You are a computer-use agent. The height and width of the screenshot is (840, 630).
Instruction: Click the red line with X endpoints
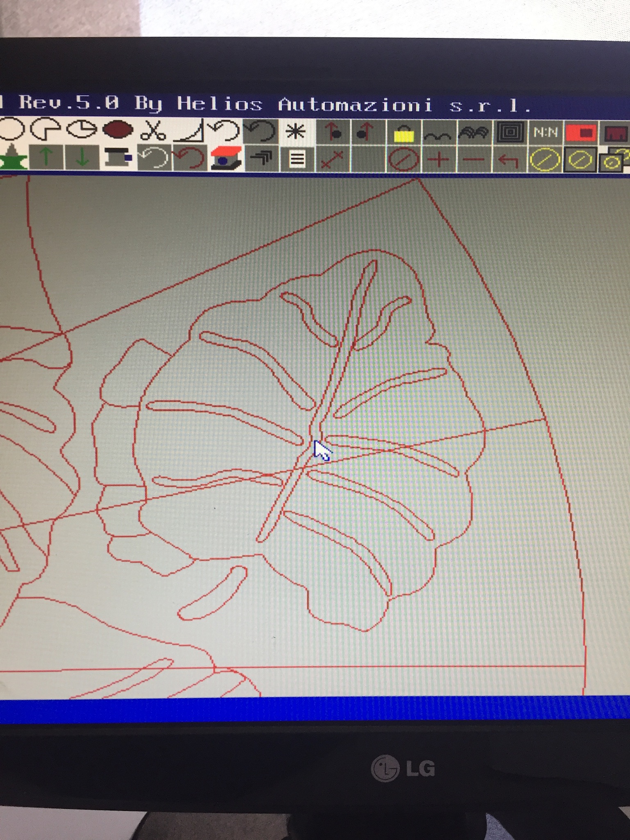332,159
